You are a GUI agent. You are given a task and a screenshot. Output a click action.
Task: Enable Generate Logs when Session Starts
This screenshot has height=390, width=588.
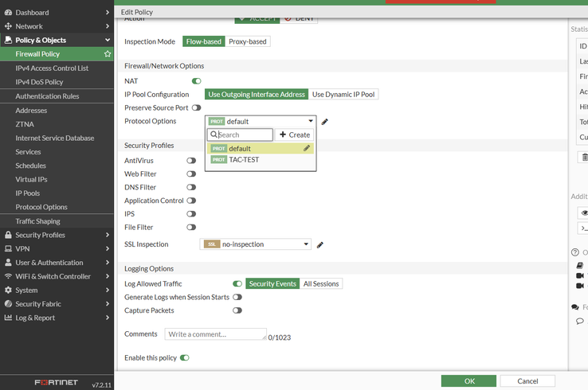tap(237, 297)
